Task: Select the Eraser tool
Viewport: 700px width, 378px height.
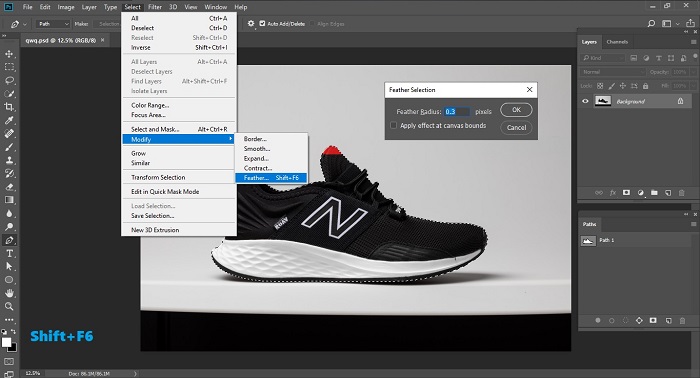Action: coord(9,187)
